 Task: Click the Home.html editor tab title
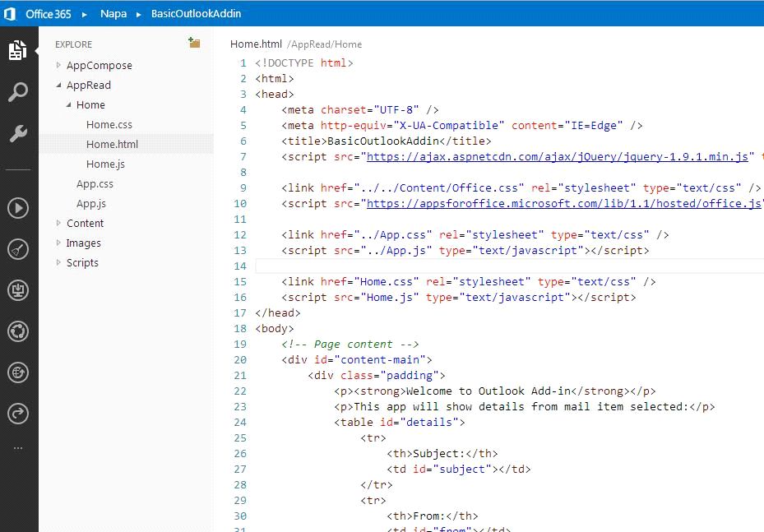click(x=256, y=44)
